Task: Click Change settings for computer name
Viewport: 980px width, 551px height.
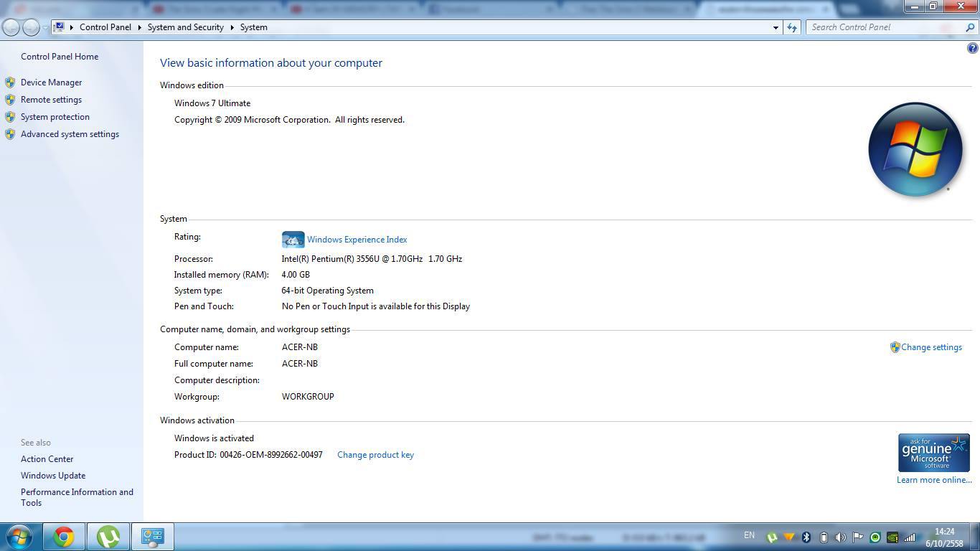Action: 931,347
